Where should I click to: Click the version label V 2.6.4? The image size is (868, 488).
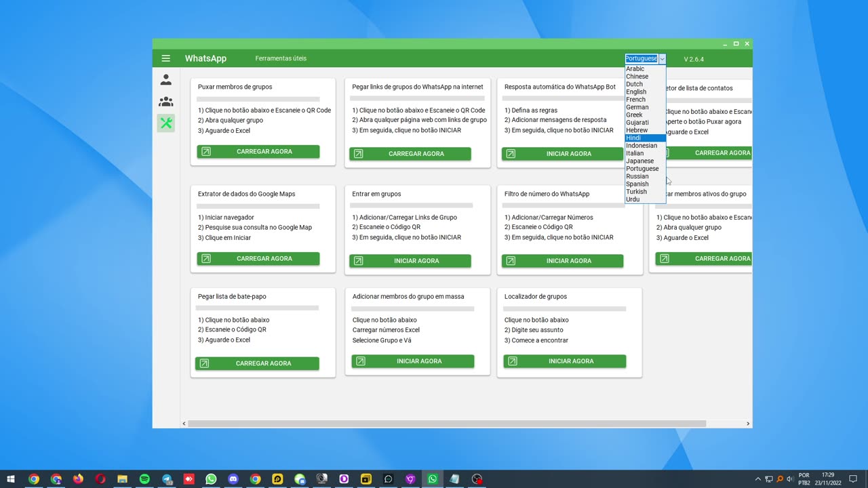tap(694, 59)
